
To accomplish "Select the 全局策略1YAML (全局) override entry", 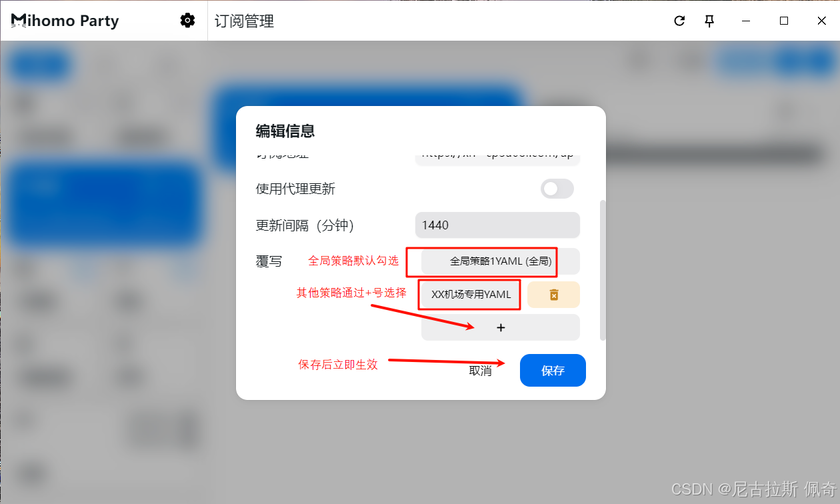I will 501,261.
